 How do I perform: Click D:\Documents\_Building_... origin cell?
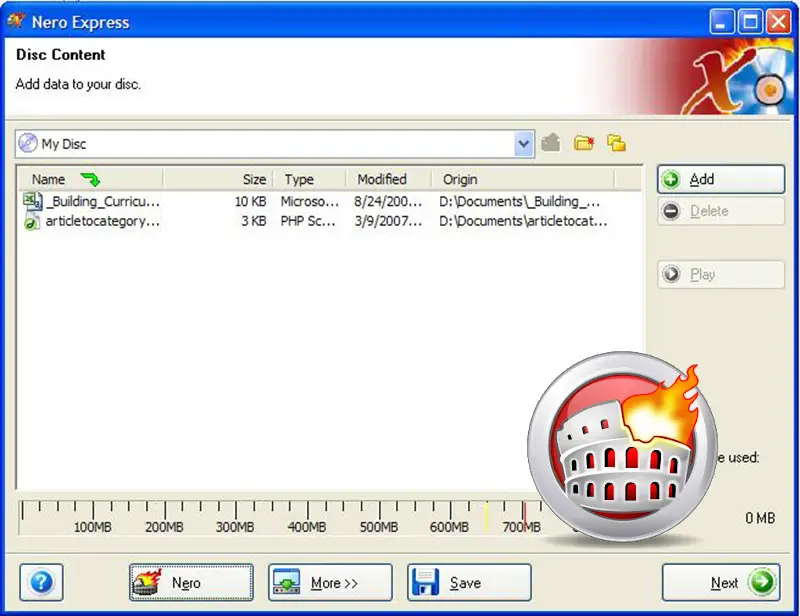click(x=519, y=202)
